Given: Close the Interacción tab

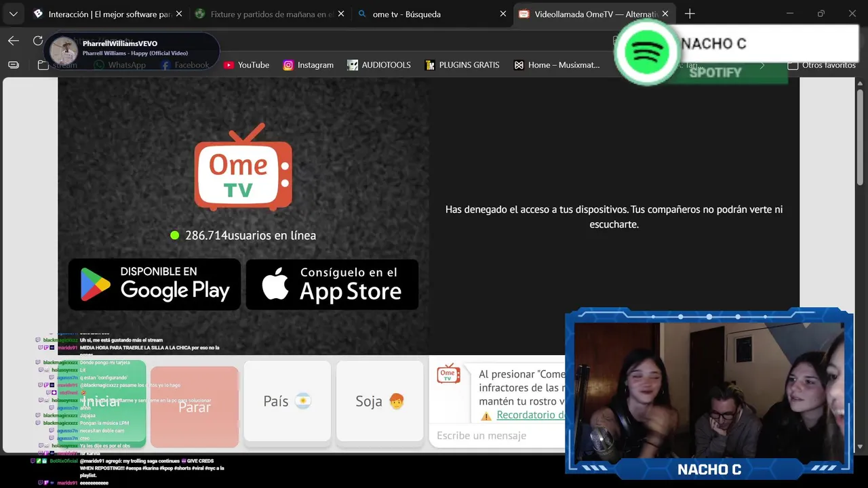Looking at the screenshot, I should tap(179, 14).
